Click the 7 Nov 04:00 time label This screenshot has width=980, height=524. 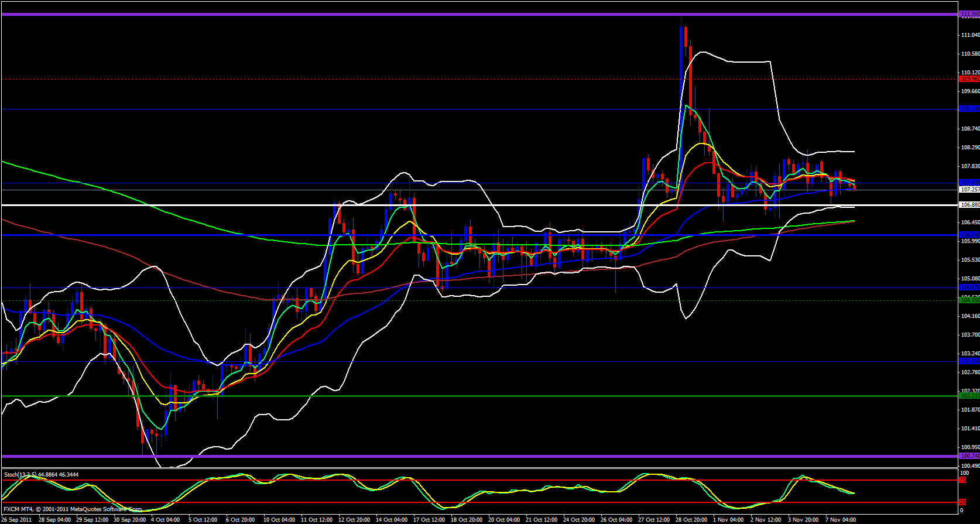(841, 520)
